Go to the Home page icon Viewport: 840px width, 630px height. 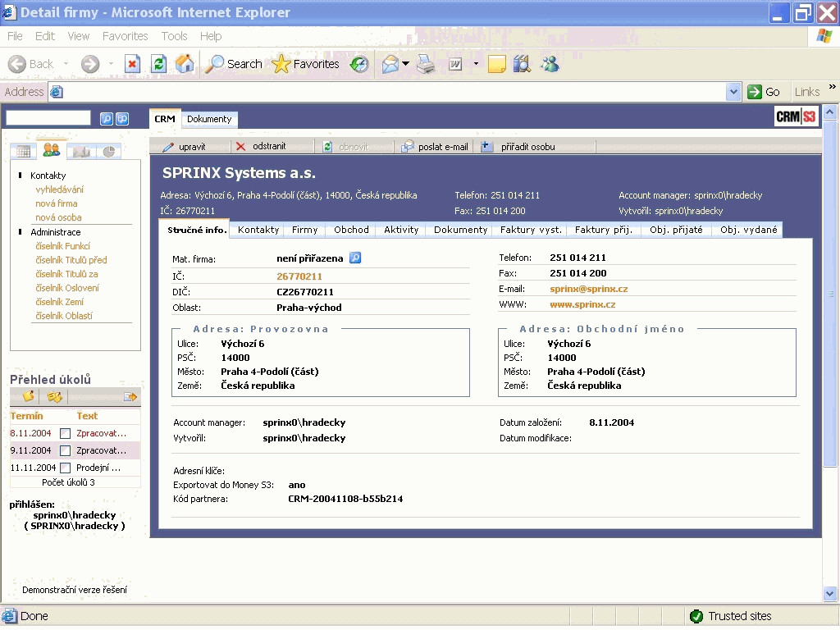pyautogui.click(x=185, y=64)
